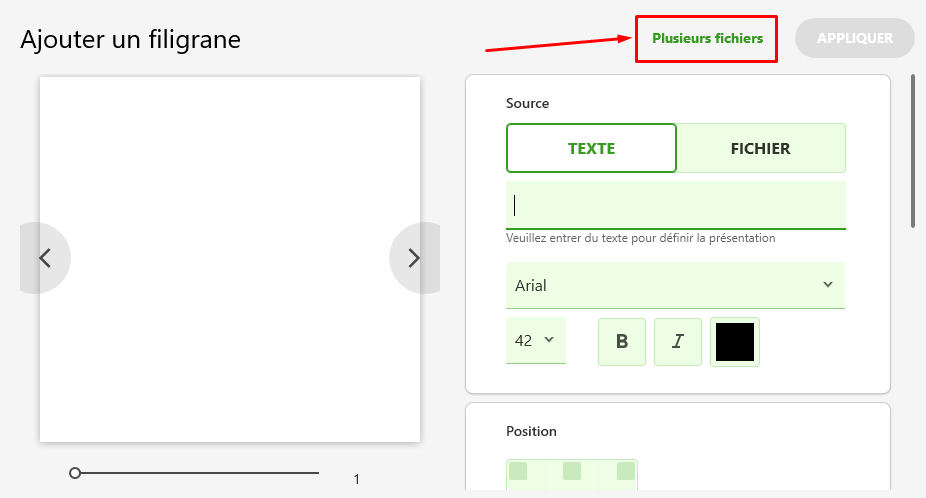Viewport: 926px width, 498px height.
Task: Toggle italic formatting for watermark text
Action: (678, 341)
